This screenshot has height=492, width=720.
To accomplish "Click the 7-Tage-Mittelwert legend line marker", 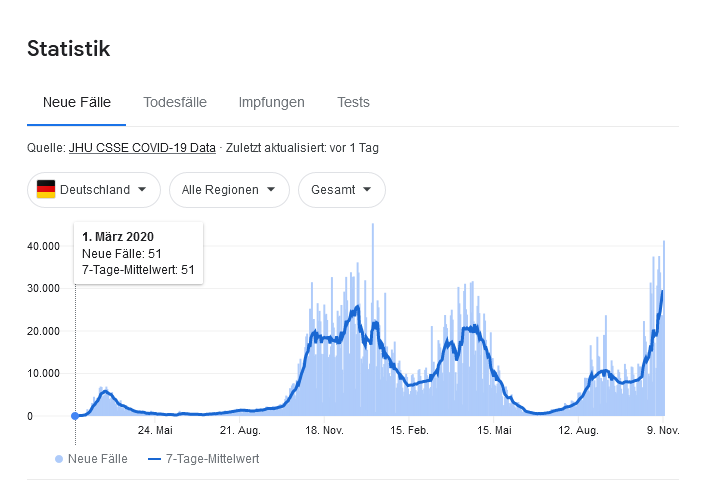I will coord(154,459).
